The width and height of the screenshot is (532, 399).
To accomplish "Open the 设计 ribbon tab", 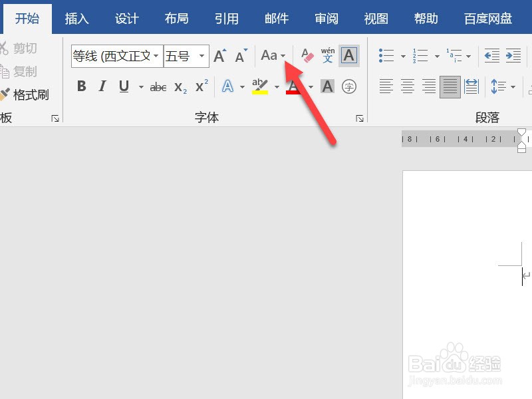I will [127, 19].
